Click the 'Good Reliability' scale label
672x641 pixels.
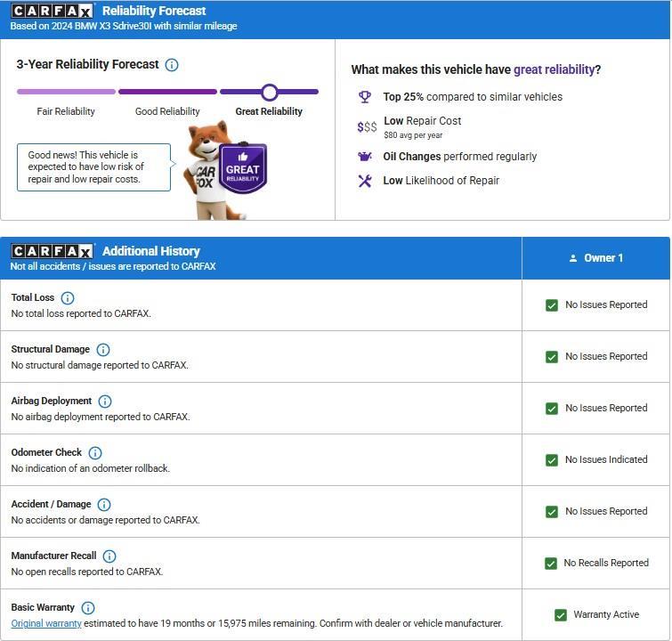coord(167,111)
